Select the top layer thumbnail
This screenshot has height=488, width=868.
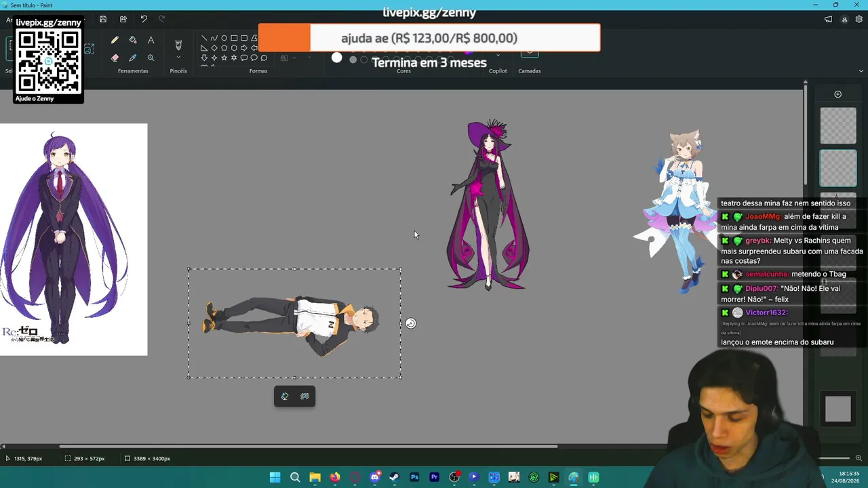838,126
